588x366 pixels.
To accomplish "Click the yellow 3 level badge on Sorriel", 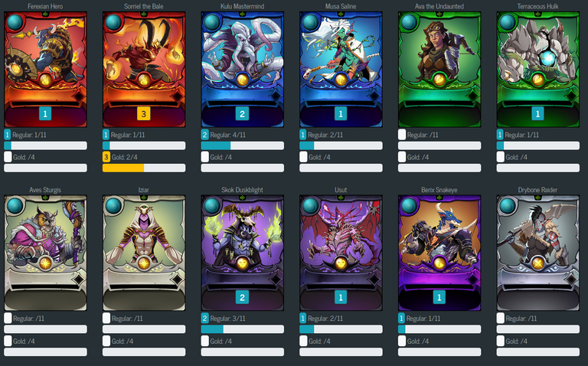I will click(144, 113).
